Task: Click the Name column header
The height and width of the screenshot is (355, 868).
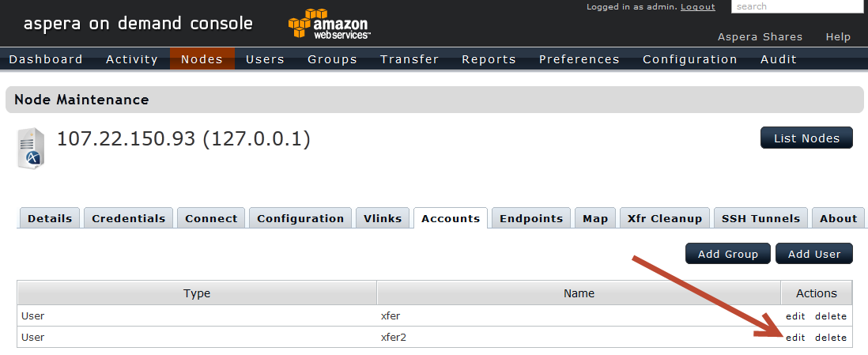Action: (x=579, y=293)
